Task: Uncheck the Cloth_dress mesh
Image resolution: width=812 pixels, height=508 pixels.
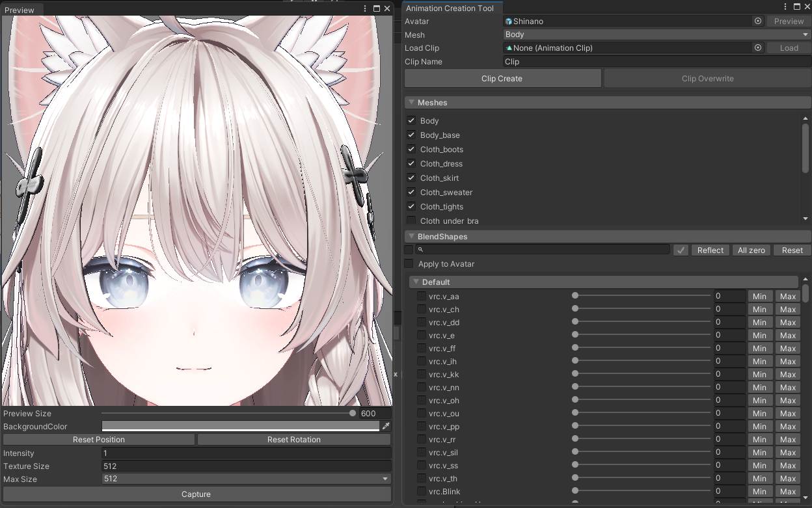Action: click(411, 163)
